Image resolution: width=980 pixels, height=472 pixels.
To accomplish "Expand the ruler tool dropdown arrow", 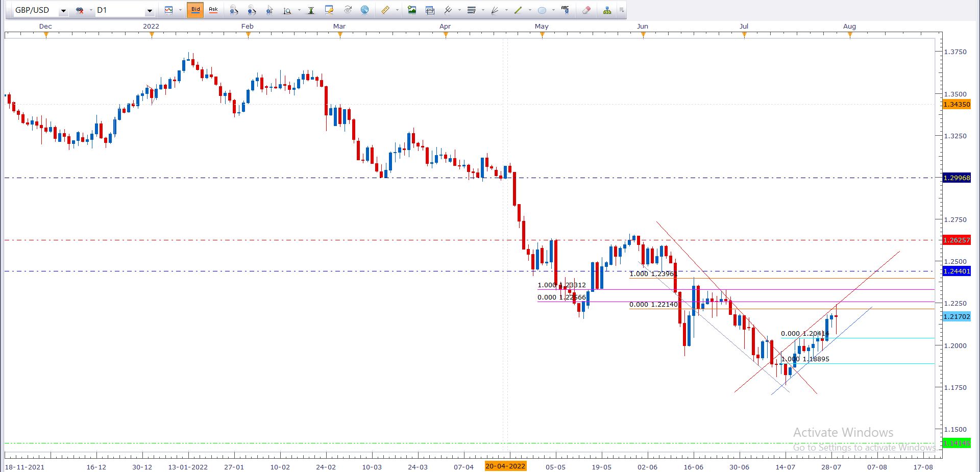I will pyautogui.click(x=397, y=10).
